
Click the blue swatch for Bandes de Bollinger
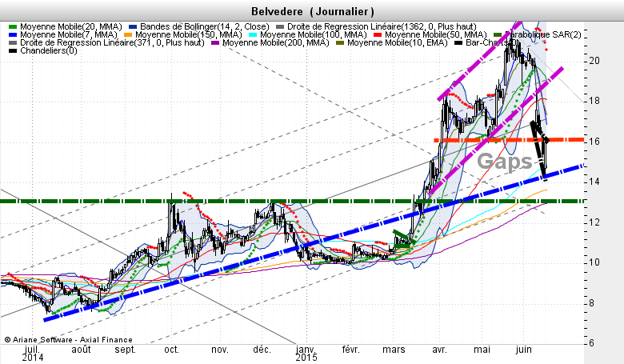[133, 26]
